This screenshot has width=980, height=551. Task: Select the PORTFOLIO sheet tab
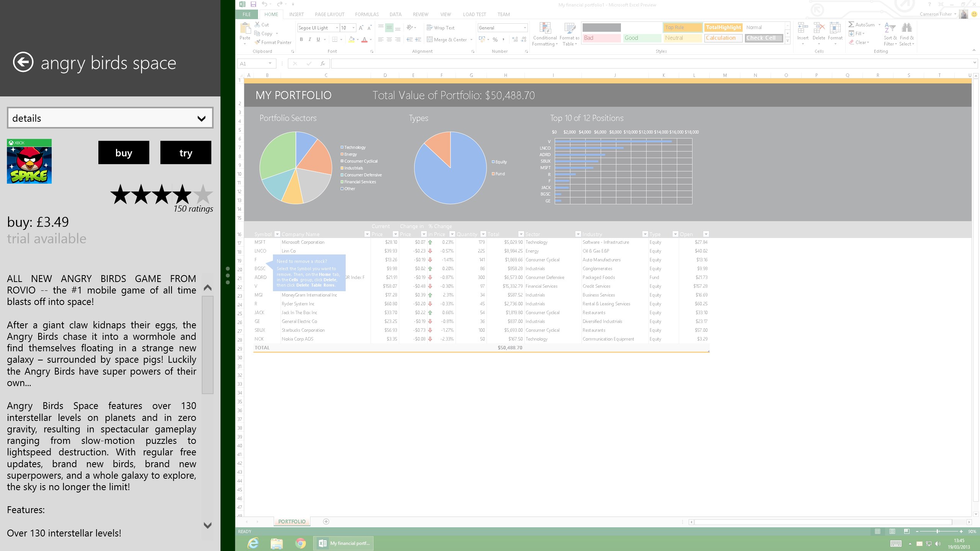292,521
